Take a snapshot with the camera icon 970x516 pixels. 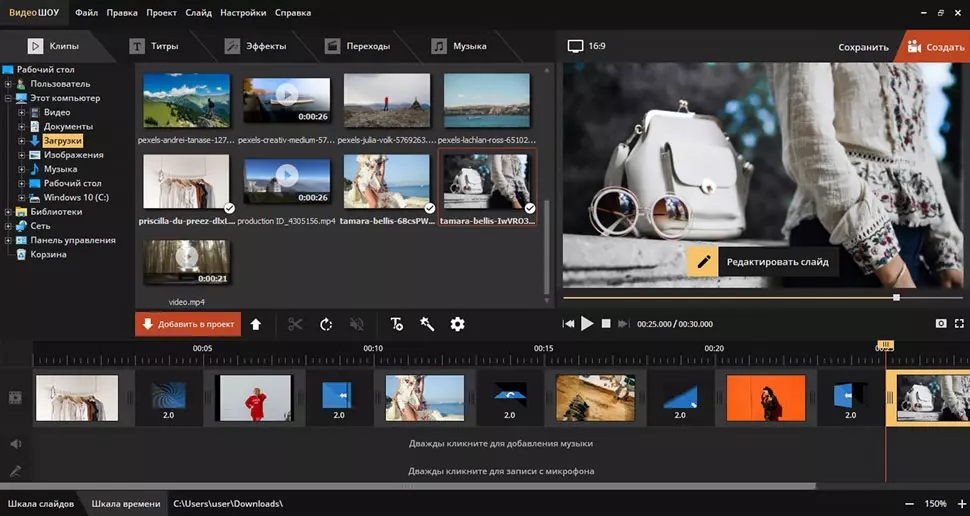click(941, 324)
